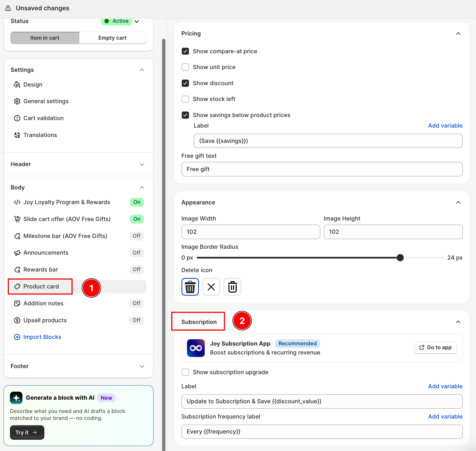Click the Slide cart offer cart icon
This screenshot has height=451, width=476.
(17, 219)
